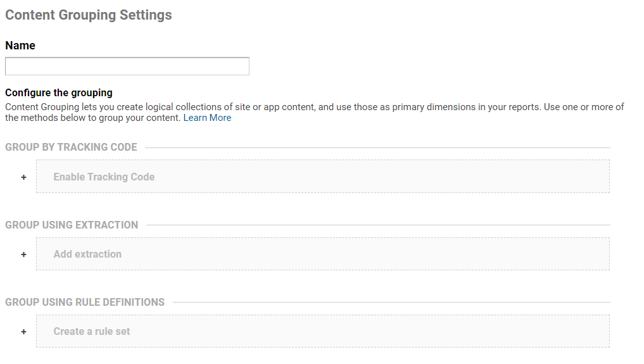Click the divider line after Group Using Rule Definitions
Screen dimensions: 644x364
[391, 303]
